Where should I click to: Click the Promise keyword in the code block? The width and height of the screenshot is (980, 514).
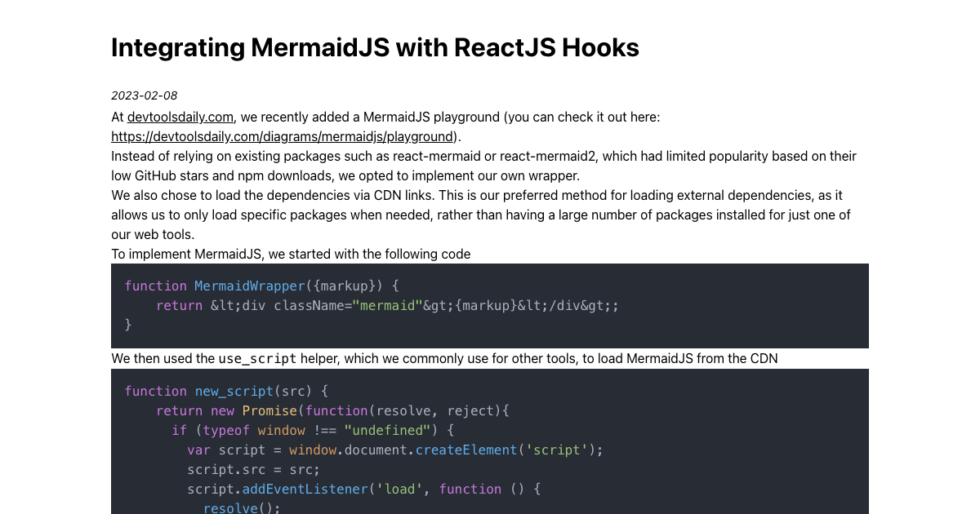(269, 410)
